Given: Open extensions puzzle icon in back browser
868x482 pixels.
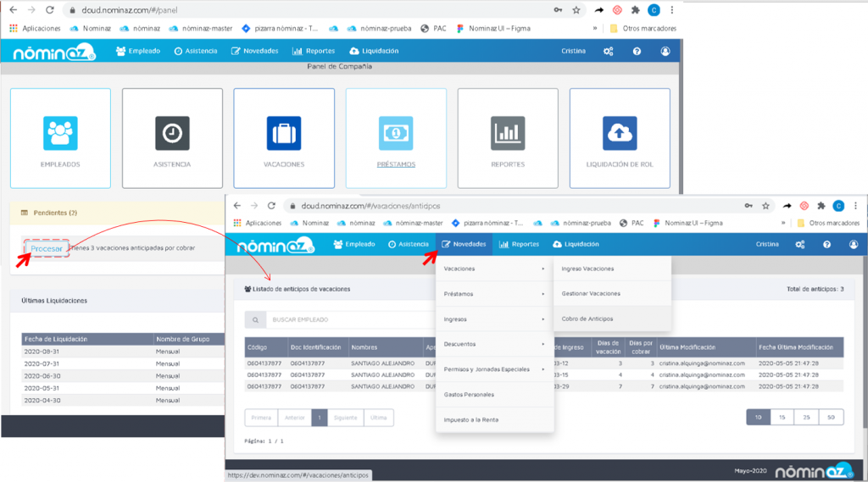Looking at the screenshot, I should tap(636, 10).
